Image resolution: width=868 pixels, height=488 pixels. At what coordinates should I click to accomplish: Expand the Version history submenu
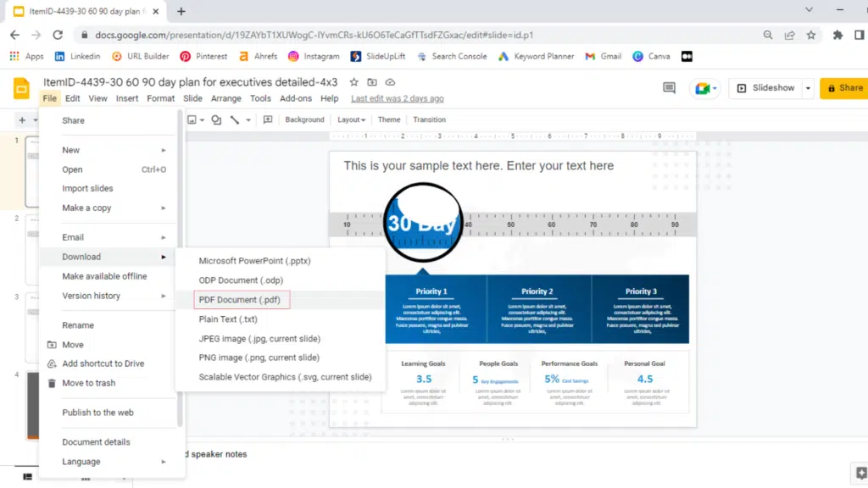pos(114,296)
